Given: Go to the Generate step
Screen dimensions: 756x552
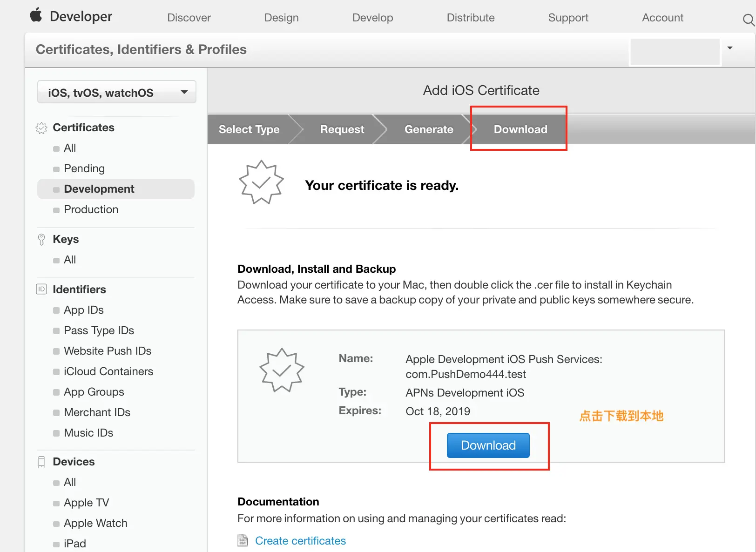Looking at the screenshot, I should click(x=429, y=129).
